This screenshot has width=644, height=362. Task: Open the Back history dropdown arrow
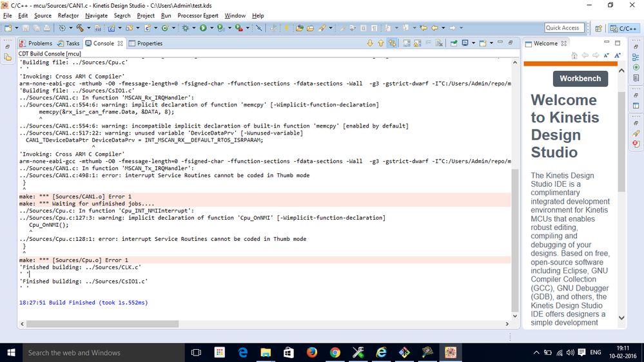(x=443, y=28)
